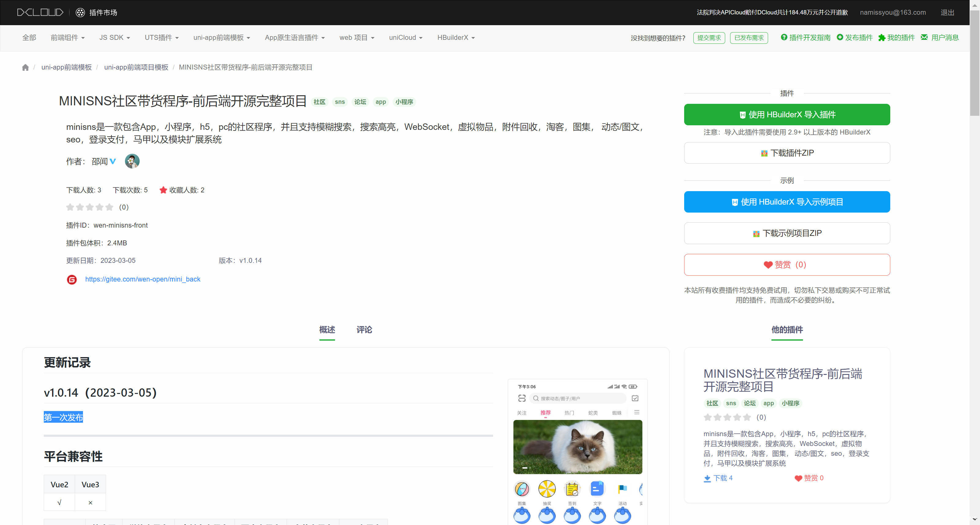Click the 论坛 tag in sidebar card
Viewport: 980px width, 525px height.
[750, 403]
